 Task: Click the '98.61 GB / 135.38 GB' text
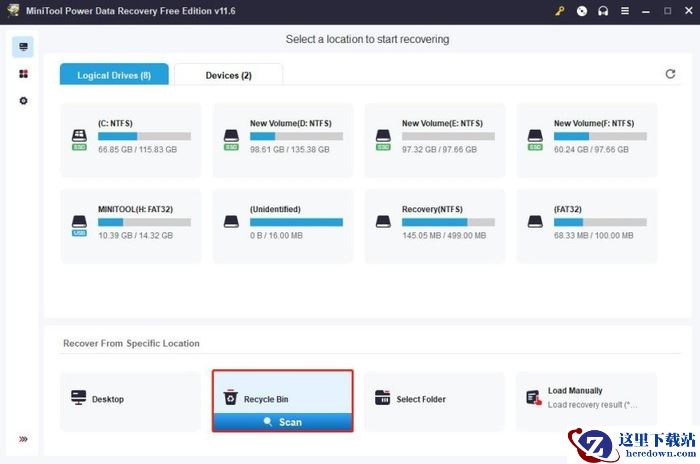click(x=290, y=150)
